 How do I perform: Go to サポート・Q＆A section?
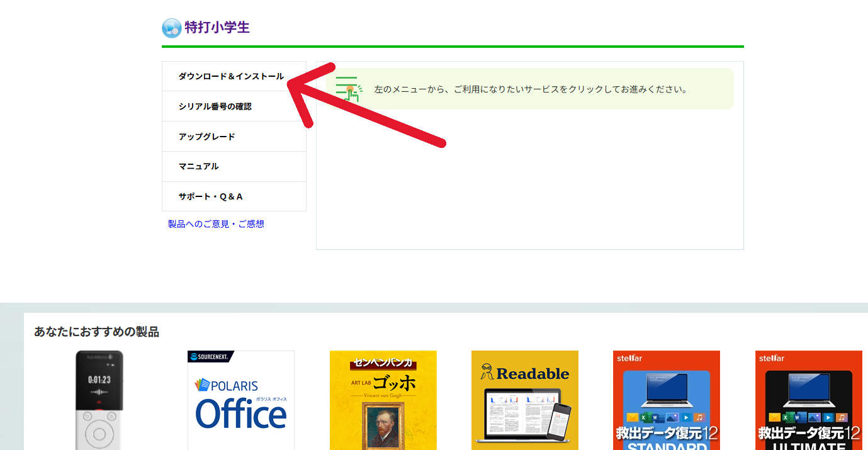tap(210, 196)
